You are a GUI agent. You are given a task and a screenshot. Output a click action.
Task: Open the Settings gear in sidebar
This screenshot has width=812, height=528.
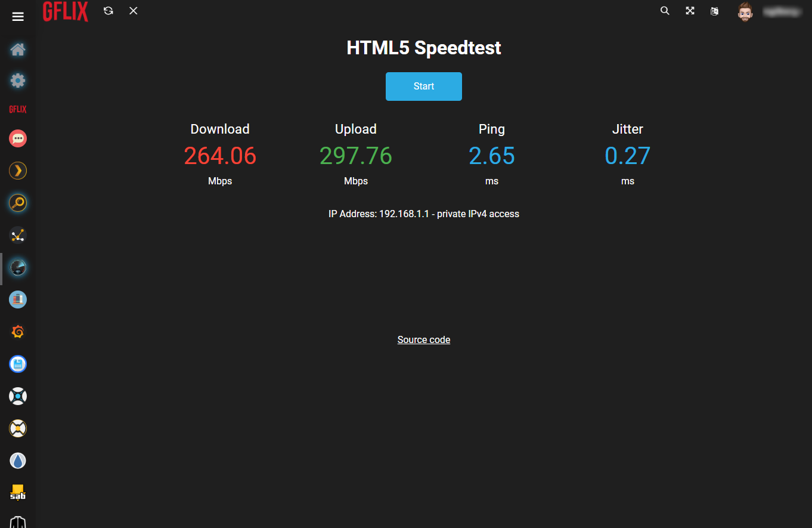coord(18,81)
